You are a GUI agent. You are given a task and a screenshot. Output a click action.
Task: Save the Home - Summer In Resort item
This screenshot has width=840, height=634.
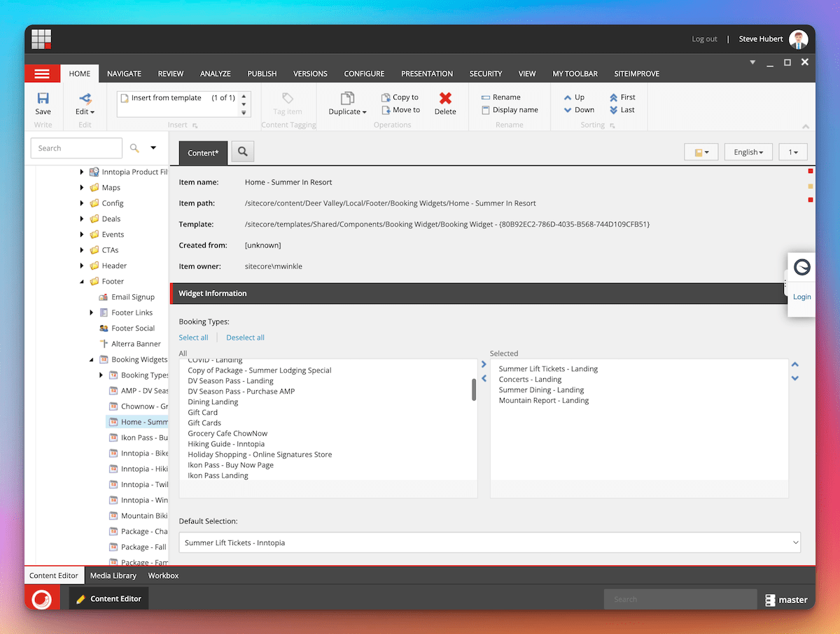tap(43, 103)
